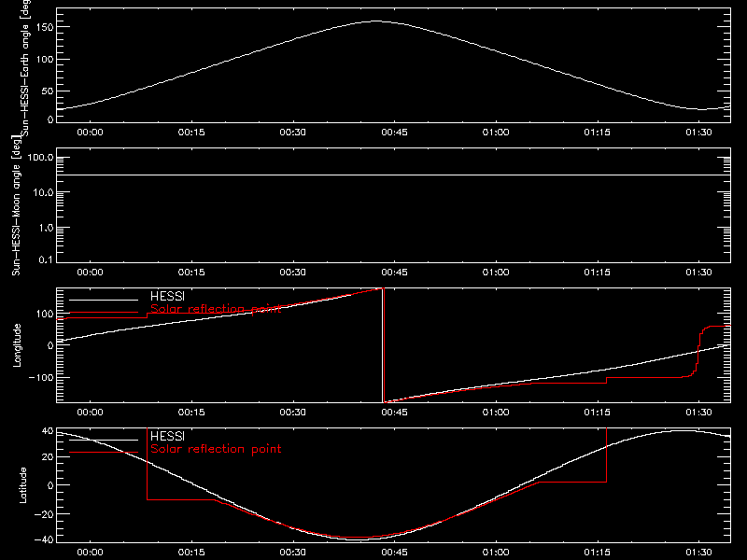Click the 01:15 time label under Earth angle plot
This screenshot has width=747, height=560.
[x=598, y=133]
